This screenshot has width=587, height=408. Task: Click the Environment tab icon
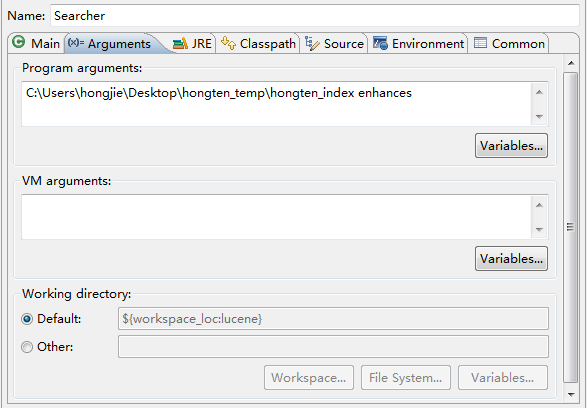point(380,43)
